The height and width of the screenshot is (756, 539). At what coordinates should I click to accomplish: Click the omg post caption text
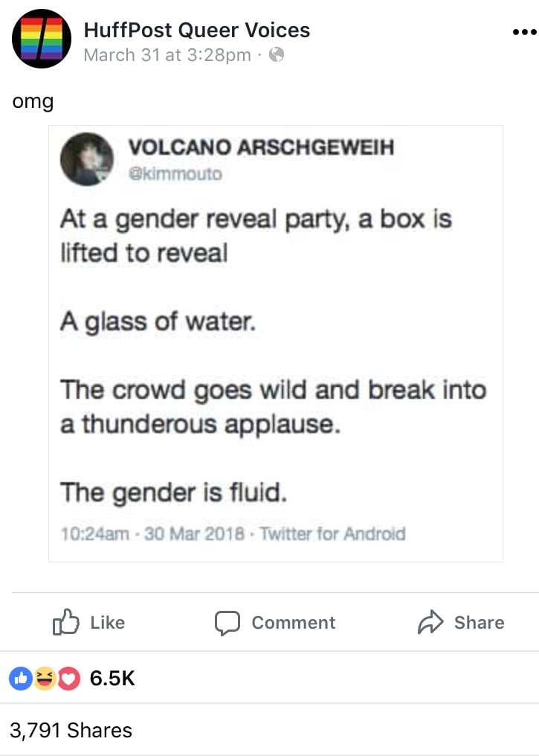click(x=33, y=102)
